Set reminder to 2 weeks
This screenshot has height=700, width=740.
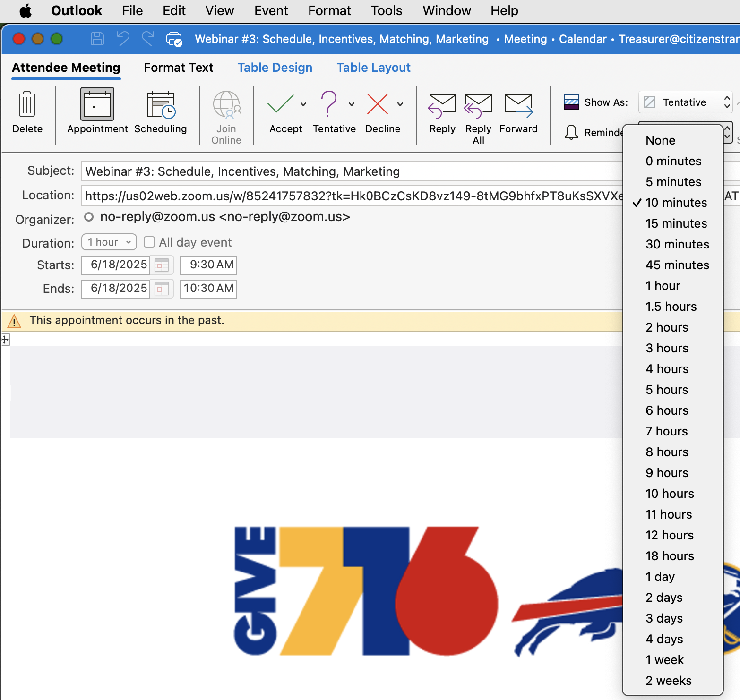click(673, 681)
